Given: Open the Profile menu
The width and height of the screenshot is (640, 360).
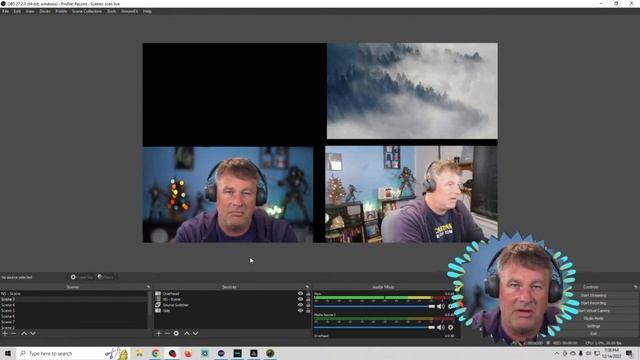Looking at the screenshot, I should (x=61, y=11).
